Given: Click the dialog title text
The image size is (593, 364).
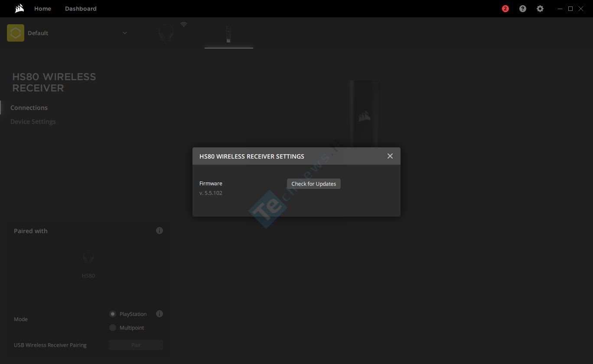Looking at the screenshot, I should coord(252,156).
